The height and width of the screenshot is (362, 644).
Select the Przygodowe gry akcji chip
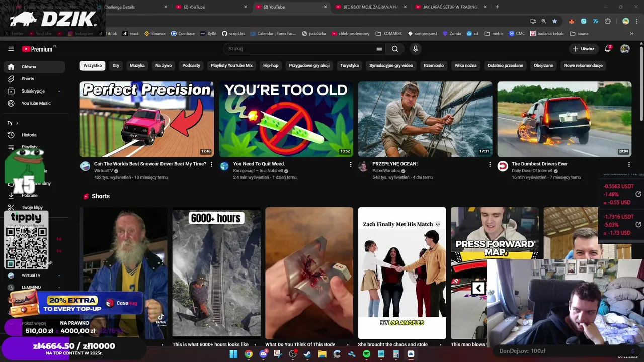click(x=309, y=65)
